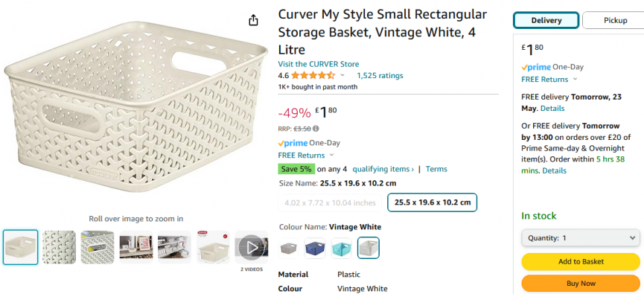Click the share icon above the product image

coord(253,20)
